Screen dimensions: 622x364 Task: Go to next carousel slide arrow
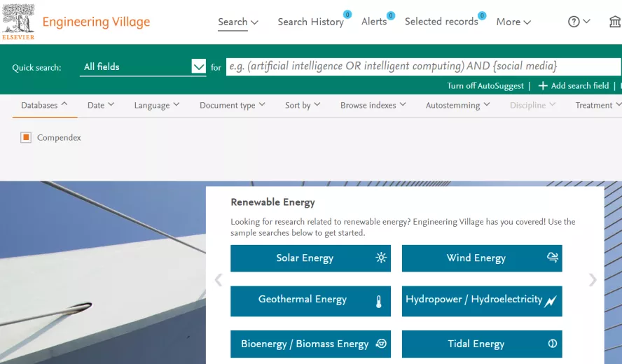[593, 280]
